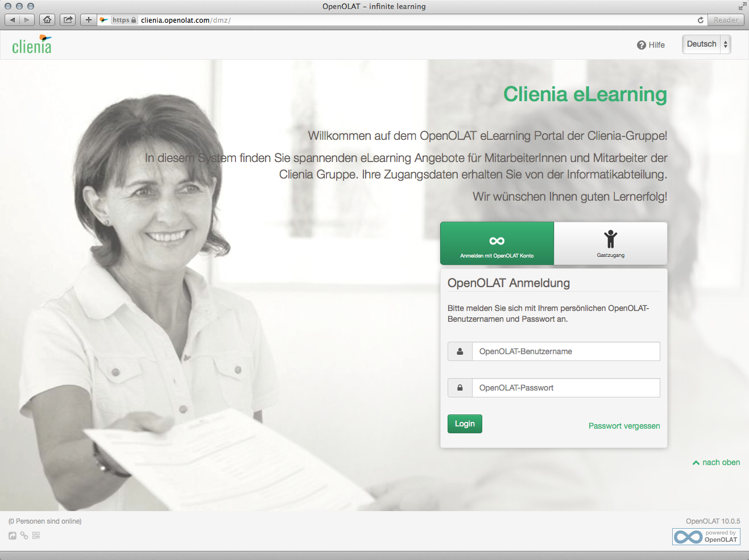The image size is (749, 560).
Task: Click the QR code icon in footer
Action: tap(36, 536)
